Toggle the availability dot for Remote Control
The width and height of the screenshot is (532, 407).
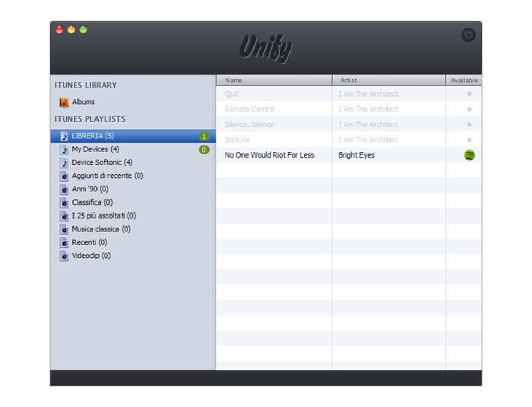coord(468,109)
